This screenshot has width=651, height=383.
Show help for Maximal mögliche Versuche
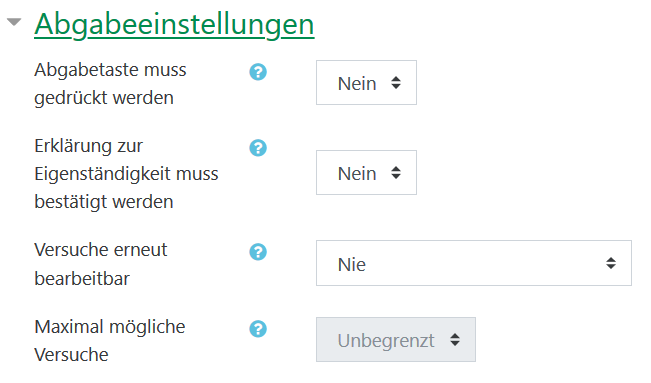[258, 329]
